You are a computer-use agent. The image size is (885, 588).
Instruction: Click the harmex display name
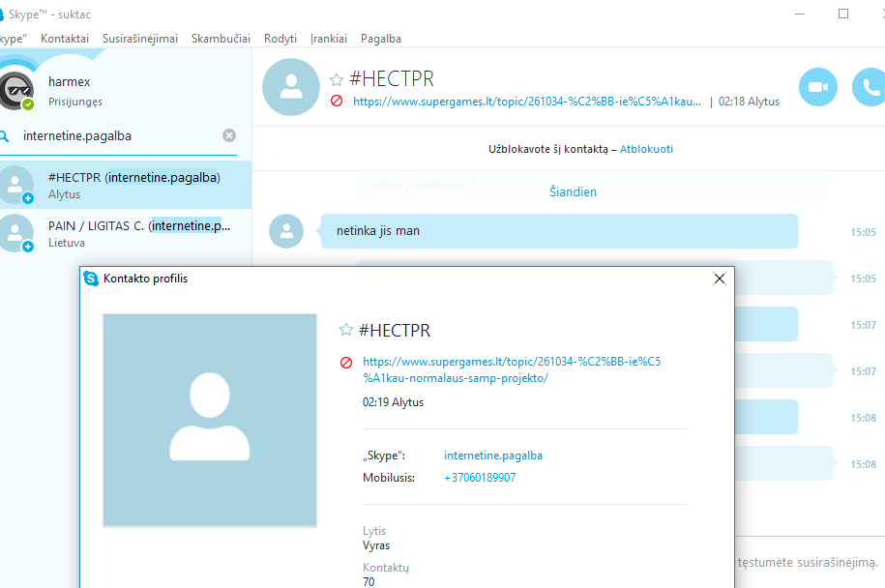(70, 82)
